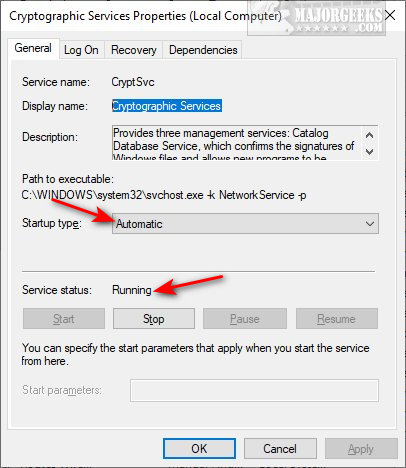
Task: Click the Startup type dropdown chevron arrow
Action: 370,224
